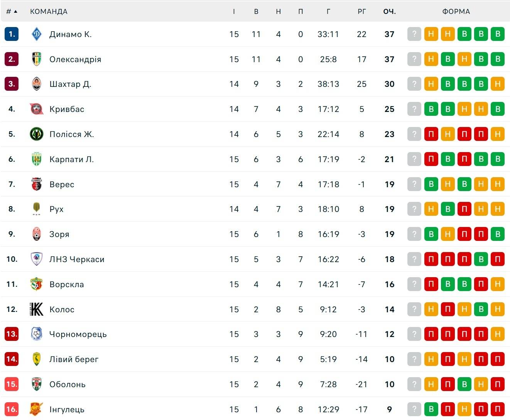Open the Колос K logo
510x420 pixels.
(x=36, y=309)
